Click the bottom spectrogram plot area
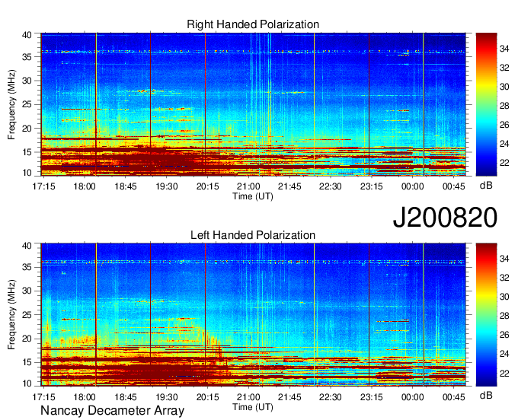 coord(254,315)
